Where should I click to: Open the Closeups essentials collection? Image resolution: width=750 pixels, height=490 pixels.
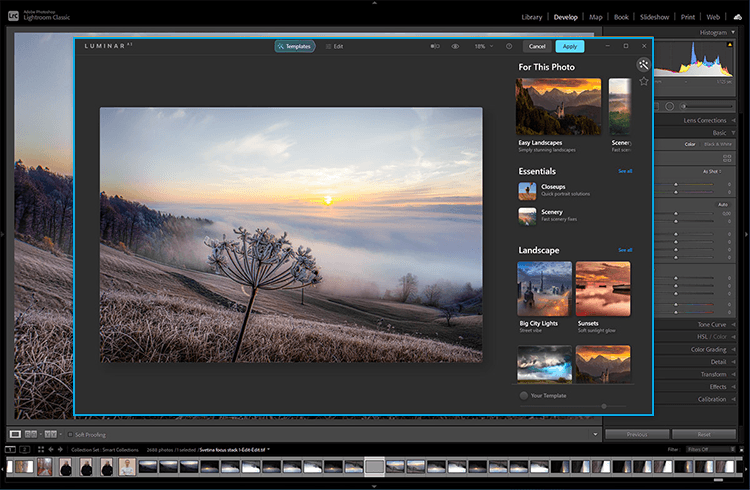click(527, 191)
